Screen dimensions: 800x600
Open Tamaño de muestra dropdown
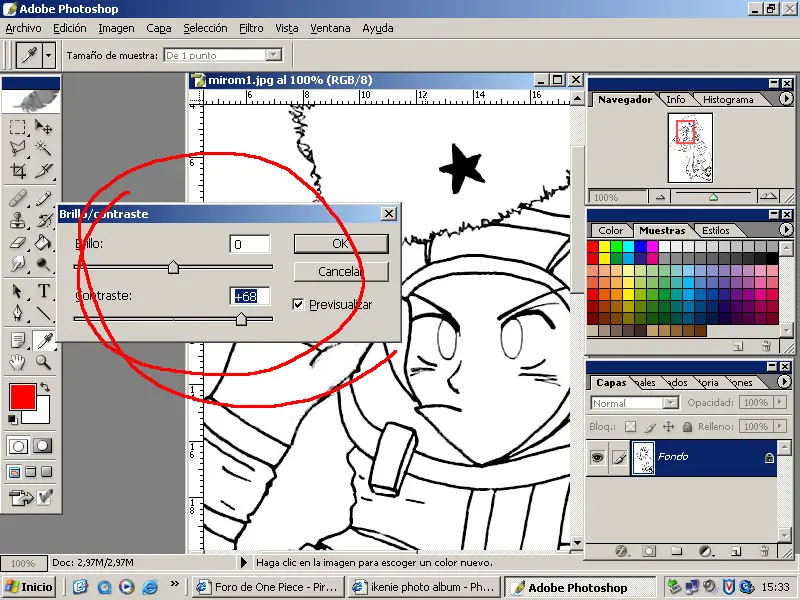click(273, 55)
